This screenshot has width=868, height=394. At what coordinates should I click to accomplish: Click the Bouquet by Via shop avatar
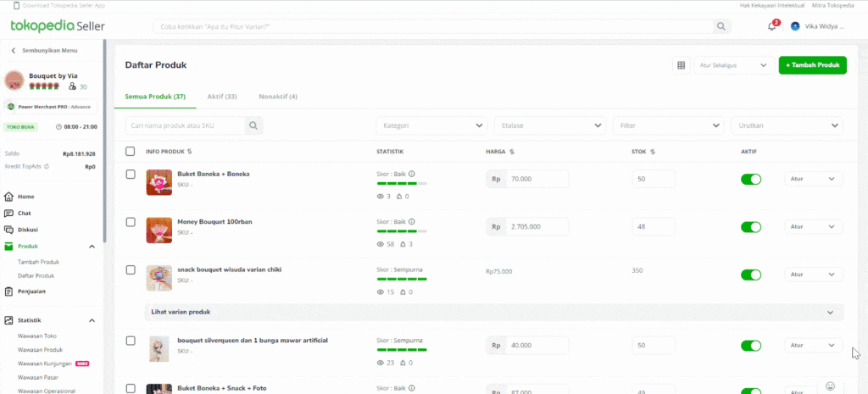click(14, 80)
